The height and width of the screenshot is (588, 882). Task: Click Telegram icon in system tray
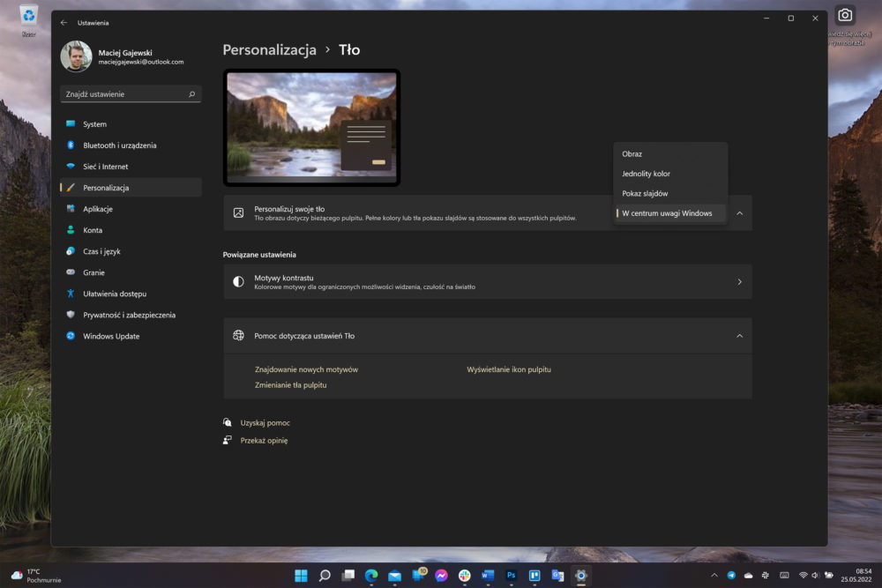[x=731, y=575]
